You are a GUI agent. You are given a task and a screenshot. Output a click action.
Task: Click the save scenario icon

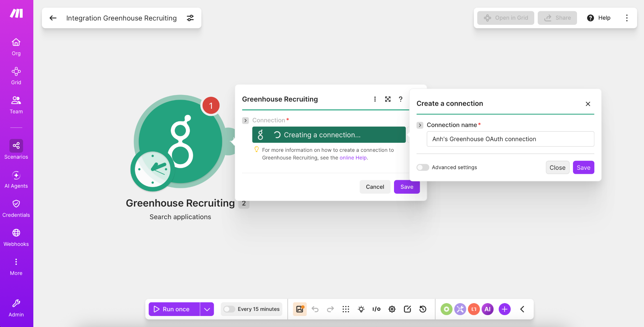(300, 309)
